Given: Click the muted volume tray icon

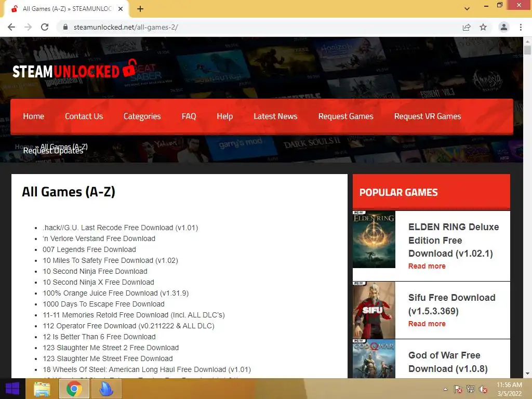Looking at the screenshot, I should pos(483,389).
